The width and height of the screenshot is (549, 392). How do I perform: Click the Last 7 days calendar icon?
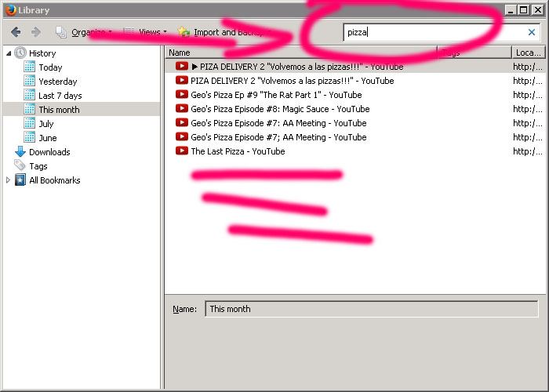(30, 95)
